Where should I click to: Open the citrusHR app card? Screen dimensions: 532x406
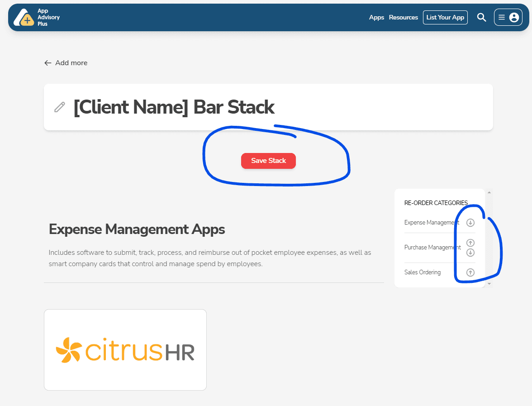125,349
